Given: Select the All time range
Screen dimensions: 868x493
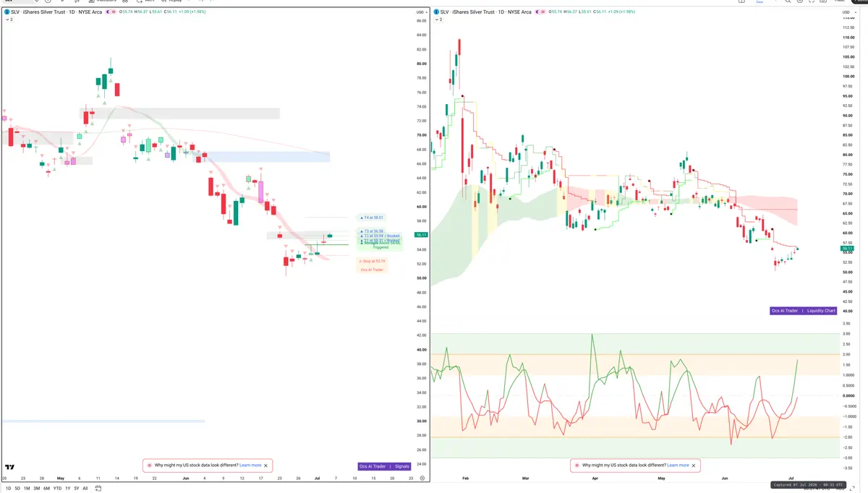Looking at the screenshot, I should (x=85, y=489).
